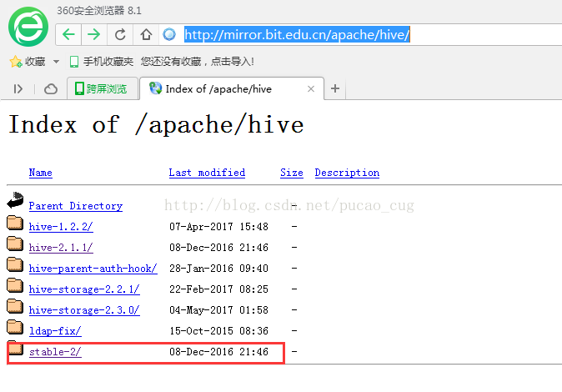Image resolution: width=562 pixels, height=392 pixels.
Task: Go forward to next page
Action: [x=94, y=35]
